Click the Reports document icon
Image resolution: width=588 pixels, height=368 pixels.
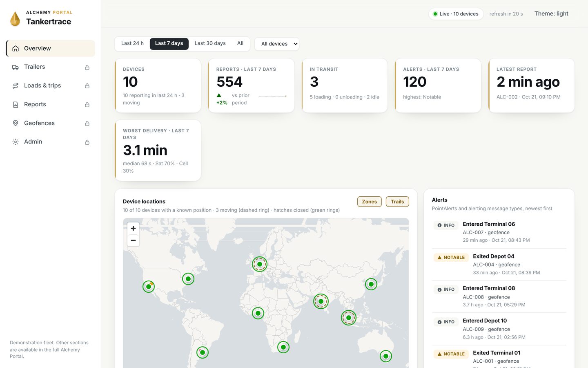point(16,105)
